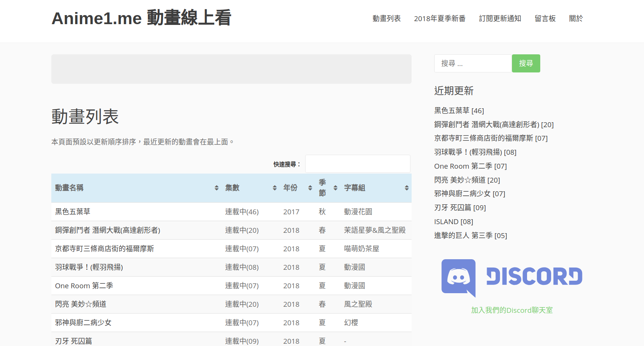Viewport: 644px width, 346px height.
Task: Open 加入我們的Discord聊天室 link
Action: [512, 310]
